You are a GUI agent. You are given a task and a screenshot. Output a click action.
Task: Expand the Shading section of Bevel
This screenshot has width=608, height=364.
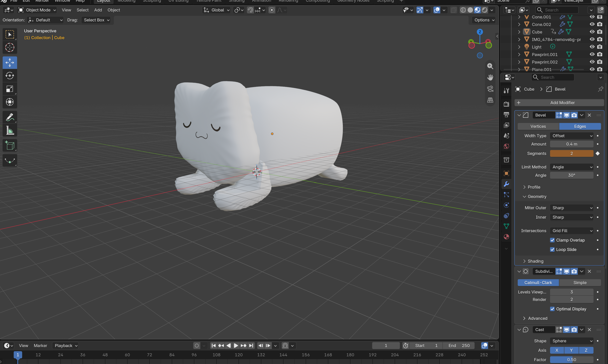[x=533, y=261]
